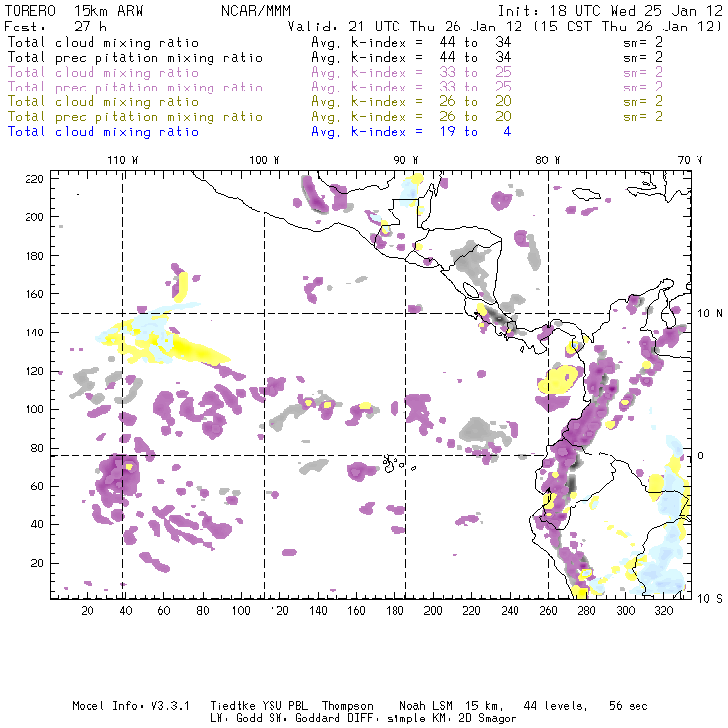Click "26 to 20" k-index of olive precipitation row
Image resolution: width=728 pixels, height=728 pixels.
click(475, 116)
